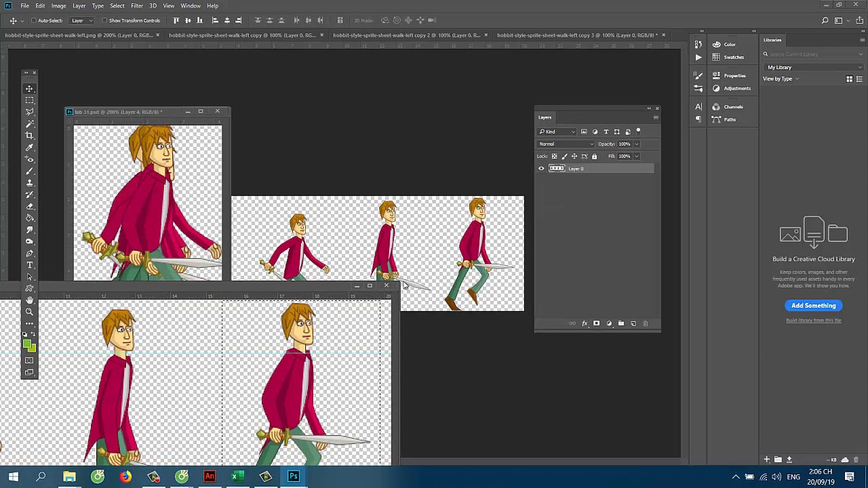Click the Delete layer trash icon

click(x=646, y=323)
